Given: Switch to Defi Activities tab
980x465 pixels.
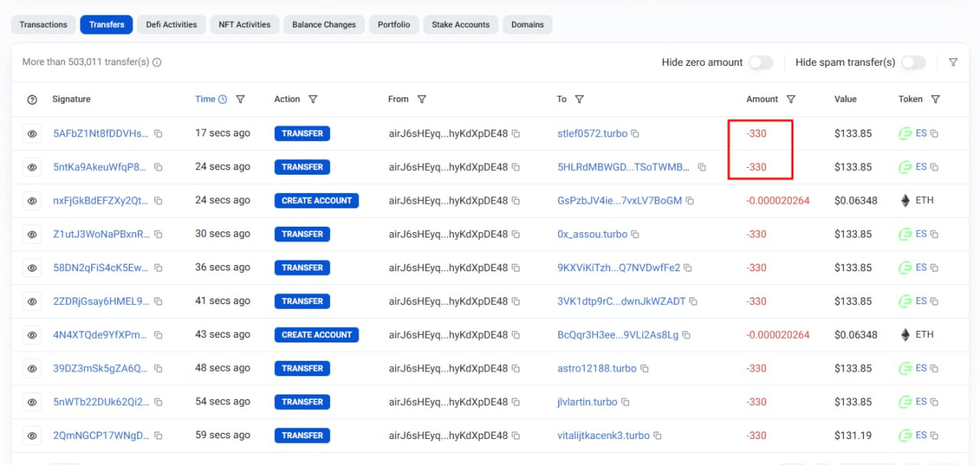Looking at the screenshot, I should [x=171, y=25].
